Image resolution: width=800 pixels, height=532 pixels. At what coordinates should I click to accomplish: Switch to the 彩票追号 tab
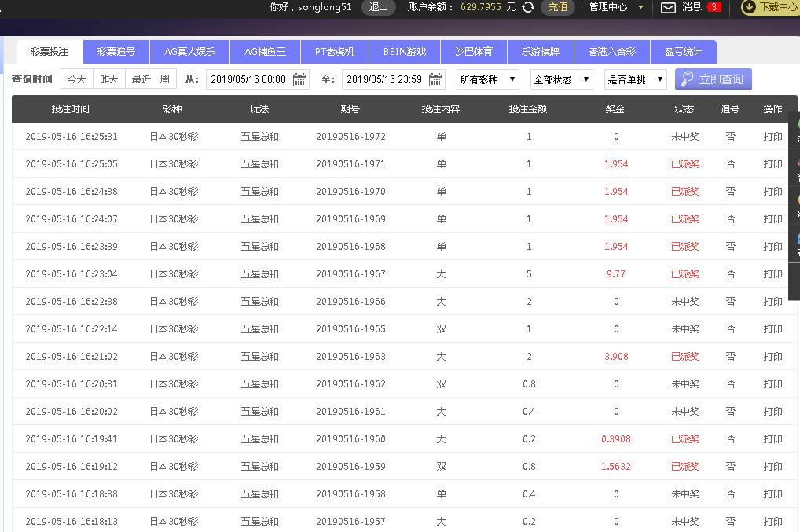(116, 52)
